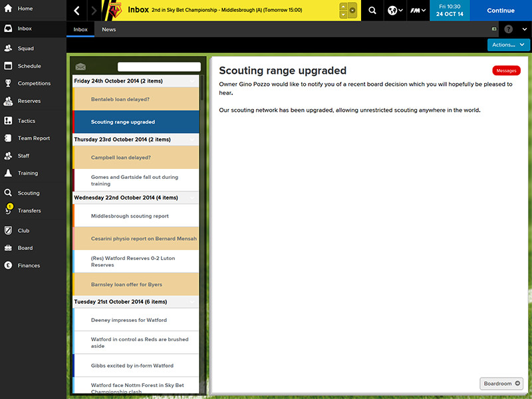532x399 pixels.
Task: Collapse the Friday 24th October group
Action: pyautogui.click(x=192, y=81)
